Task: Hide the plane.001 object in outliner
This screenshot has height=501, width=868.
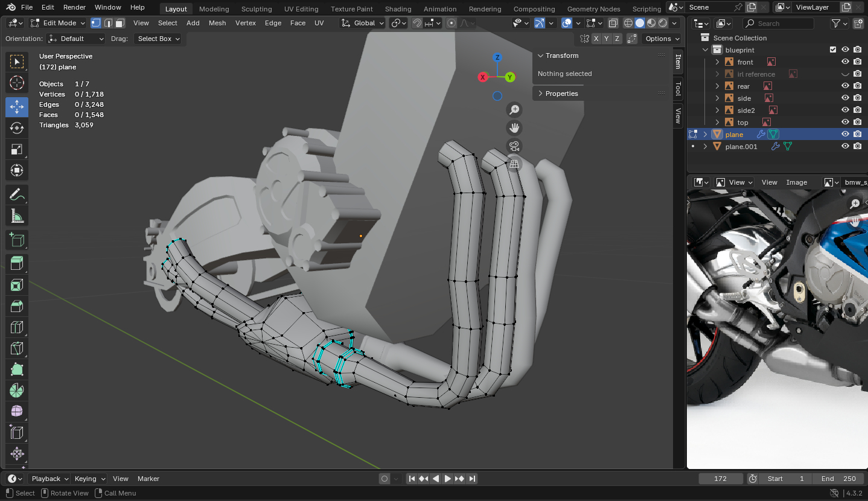Action: [x=845, y=146]
